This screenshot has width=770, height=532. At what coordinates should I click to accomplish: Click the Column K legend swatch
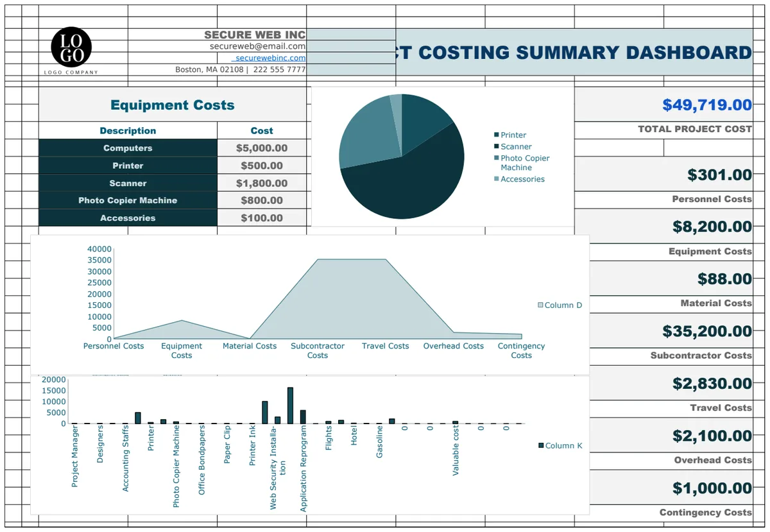click(x=541, y=445)
